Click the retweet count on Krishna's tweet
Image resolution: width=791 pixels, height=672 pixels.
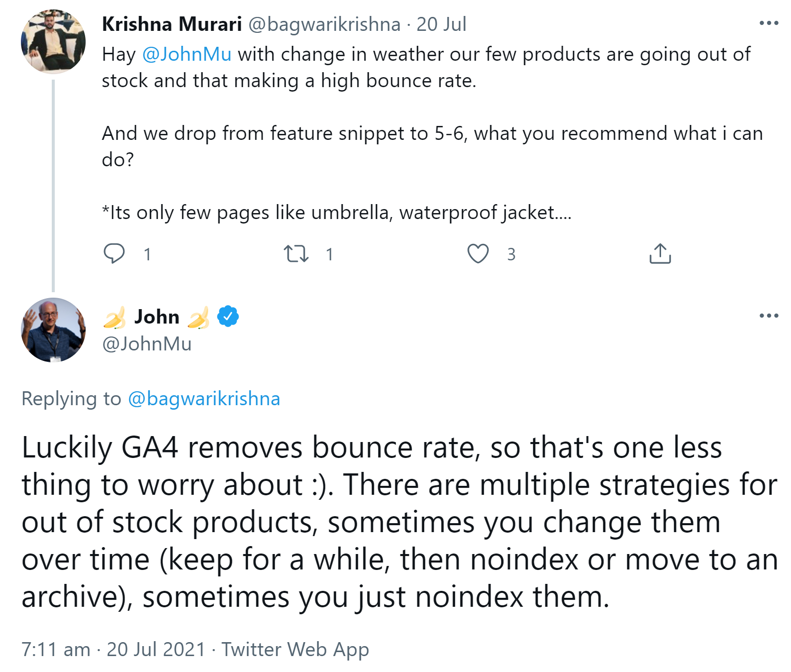click(x=329, y=254)
